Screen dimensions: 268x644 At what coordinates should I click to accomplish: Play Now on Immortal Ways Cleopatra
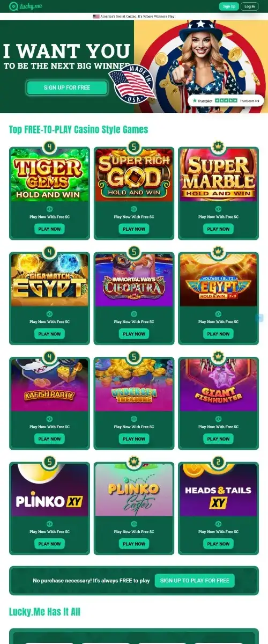pos(134,334)
